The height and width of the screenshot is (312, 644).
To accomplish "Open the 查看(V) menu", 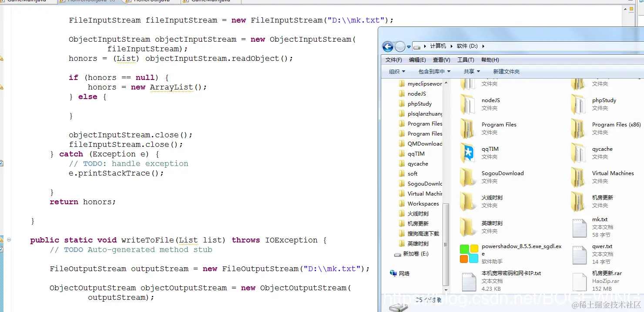I will (442, 60).
